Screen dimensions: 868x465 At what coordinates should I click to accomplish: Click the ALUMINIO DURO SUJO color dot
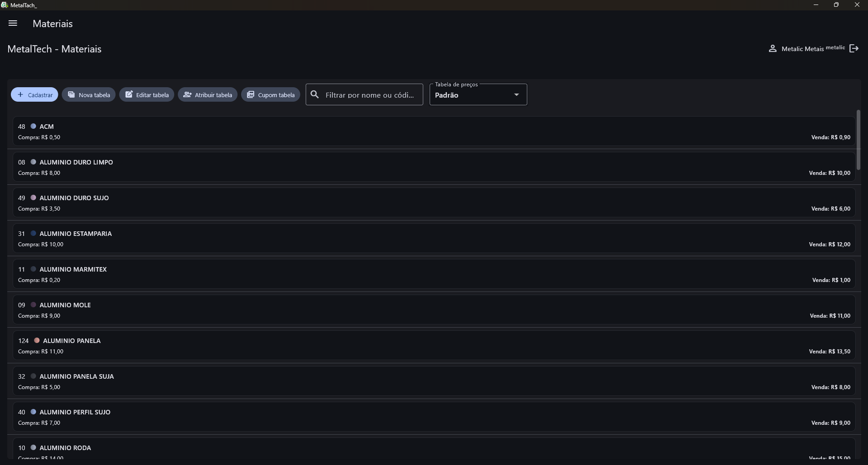[x=33, y=197]
